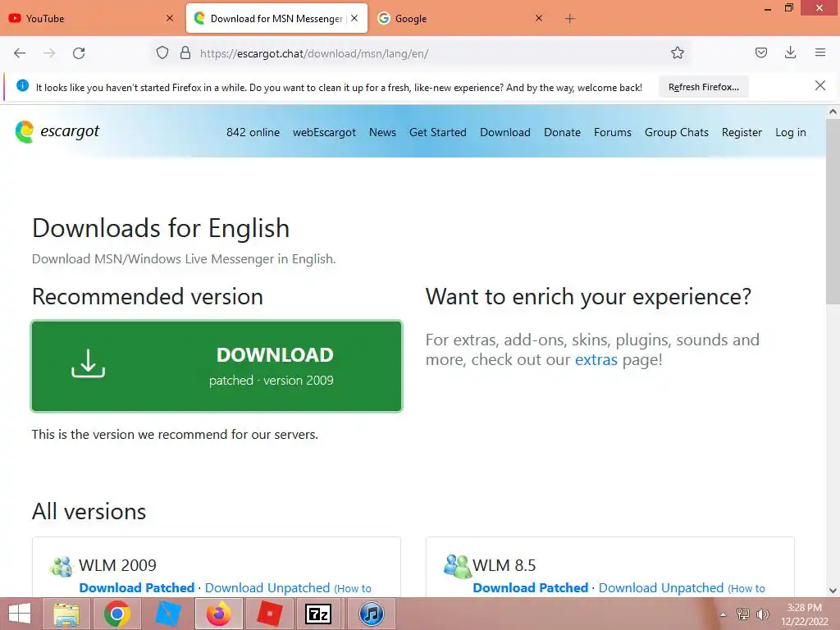Viewport: 840px width, 630px height.
Task: Open the taskbar clock showing 3:28 PM
Action: tap(804, 614)
